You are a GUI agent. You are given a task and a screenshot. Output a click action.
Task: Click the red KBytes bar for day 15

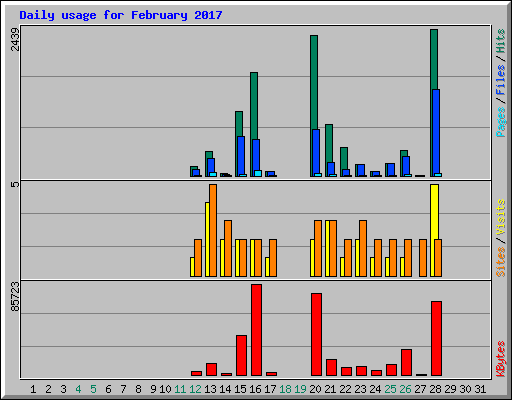click(x=241, y=355)
